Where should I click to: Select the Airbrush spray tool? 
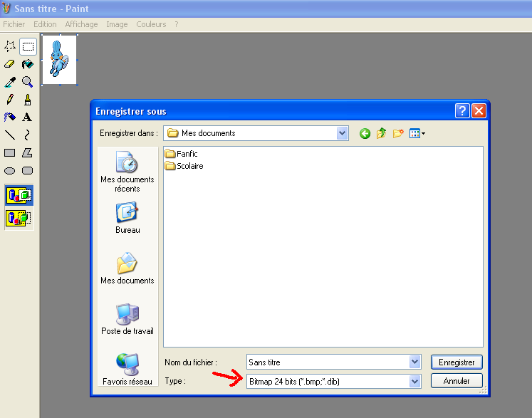point(10,117)
